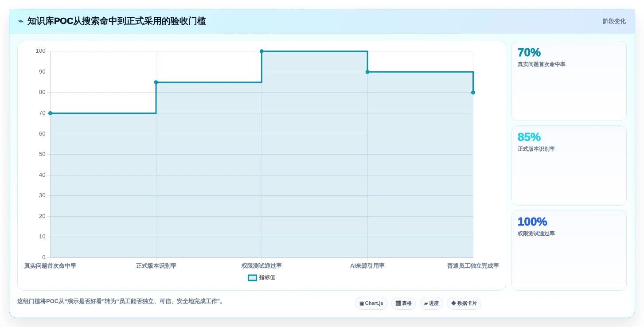The height and width of the screenshot is (327, 644).
Task: Select the 表格 tag
Action: 404,303
